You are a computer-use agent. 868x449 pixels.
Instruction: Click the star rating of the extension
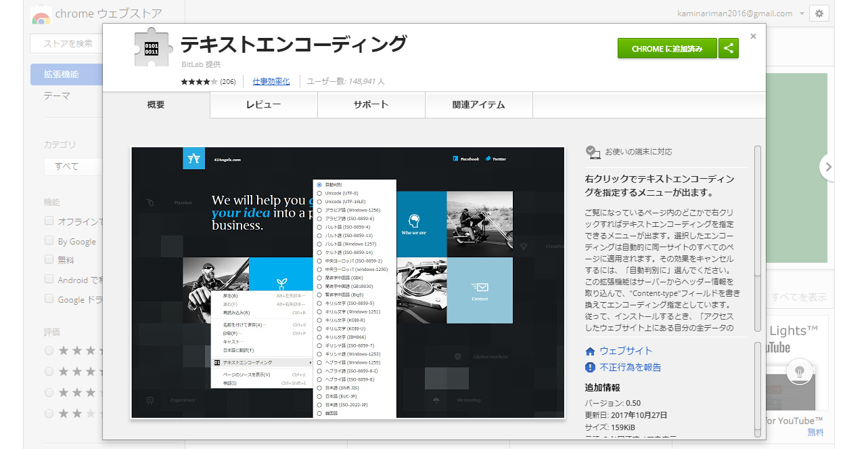click(x=199, y=81)
